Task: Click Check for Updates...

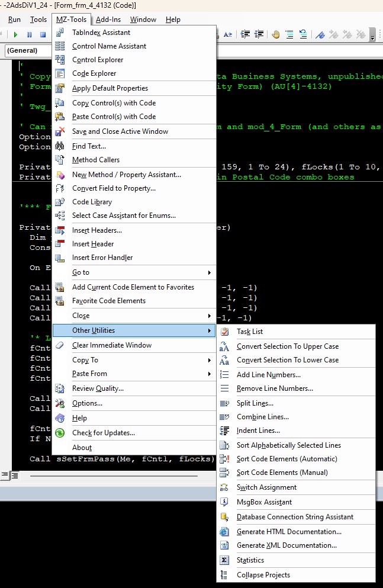Action: point(103,433)
